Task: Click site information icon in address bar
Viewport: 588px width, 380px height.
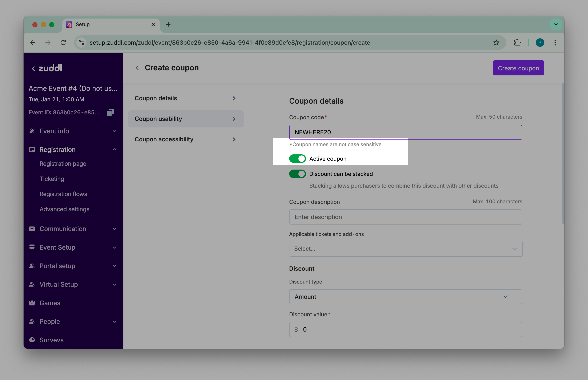Action: tap(81, 42)
